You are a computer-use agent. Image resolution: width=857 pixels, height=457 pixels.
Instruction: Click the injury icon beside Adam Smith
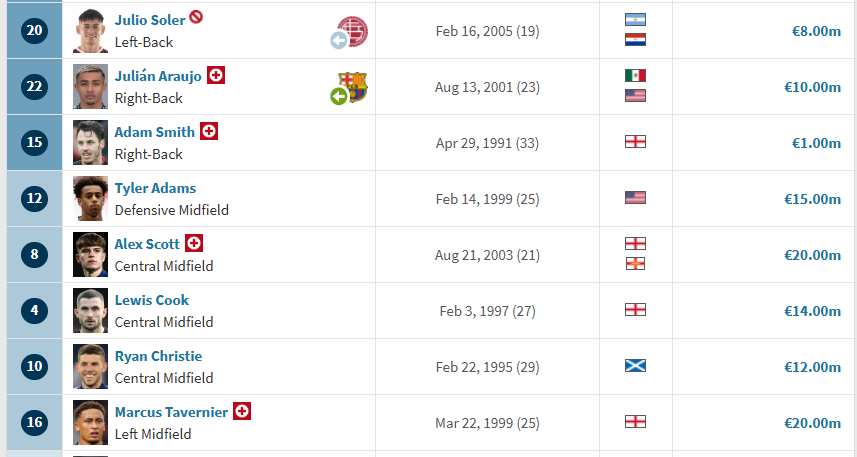point(209,131)
